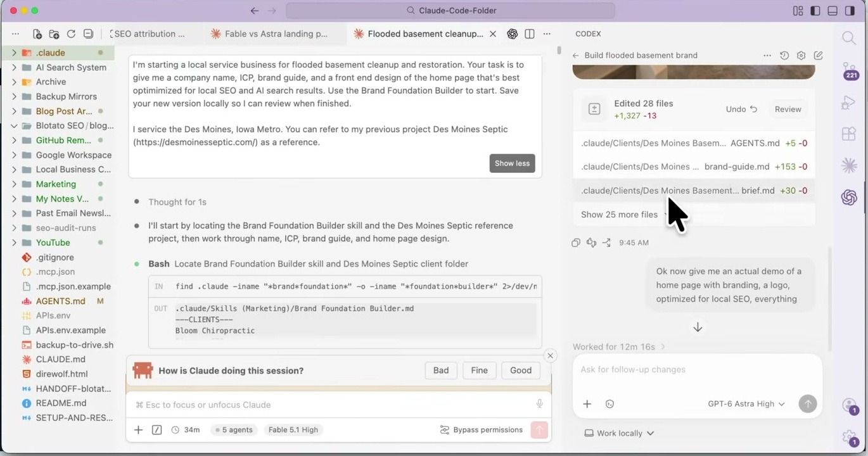Open the customize layout icon
This screenshot has width=868, height=456.
point(798,11)
